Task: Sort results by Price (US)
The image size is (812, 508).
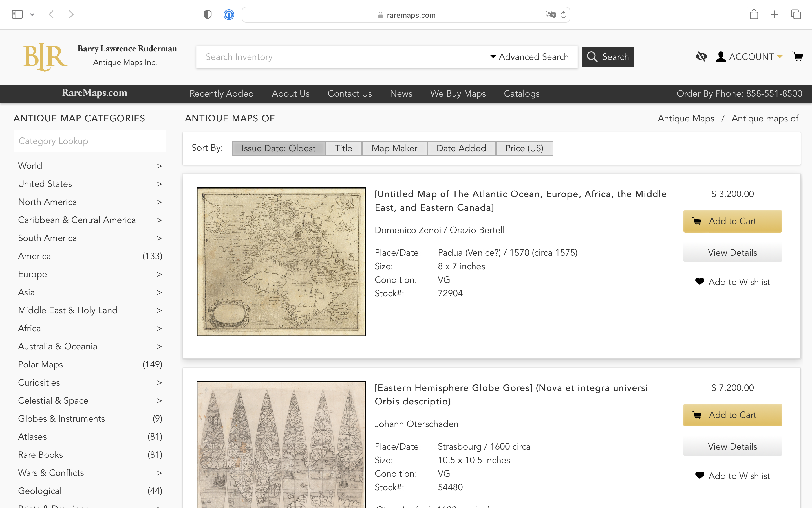Action: tap(524, 148)
